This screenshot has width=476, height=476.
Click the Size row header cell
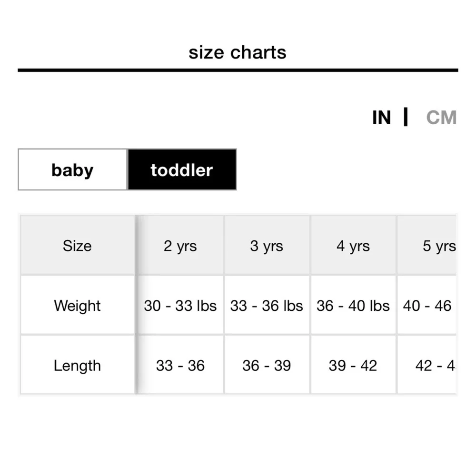click(78, 245)
